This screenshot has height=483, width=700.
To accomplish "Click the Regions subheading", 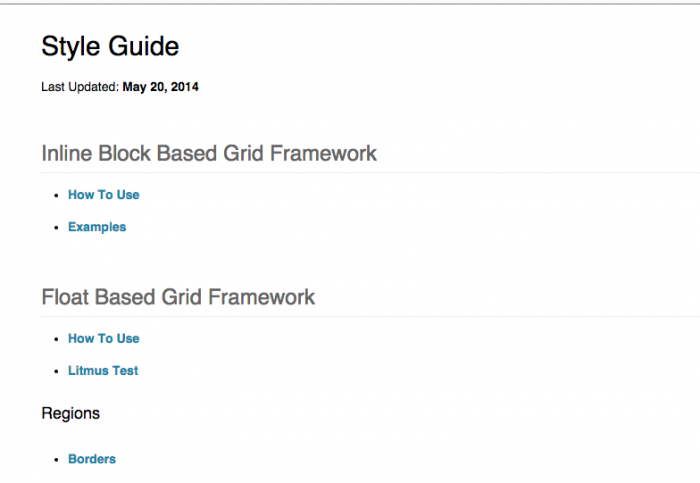I will click(x=70, y=413).
